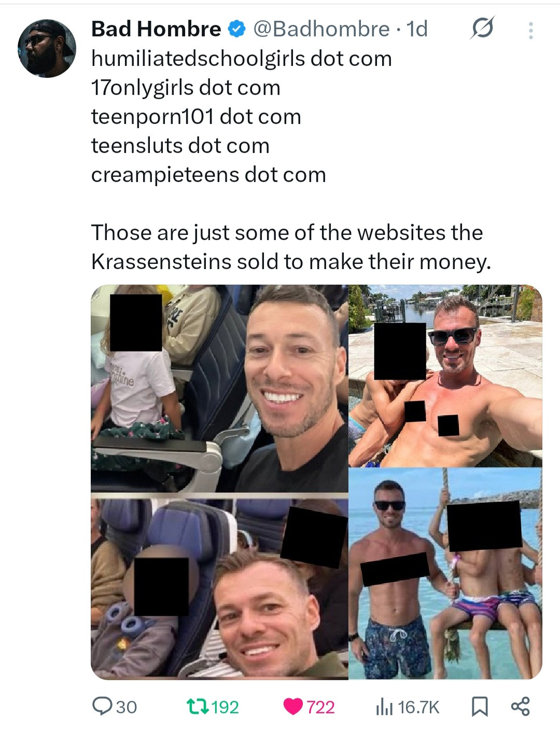Click the repost arrows icon
560x732 pixels.
(x=197, y=706)
